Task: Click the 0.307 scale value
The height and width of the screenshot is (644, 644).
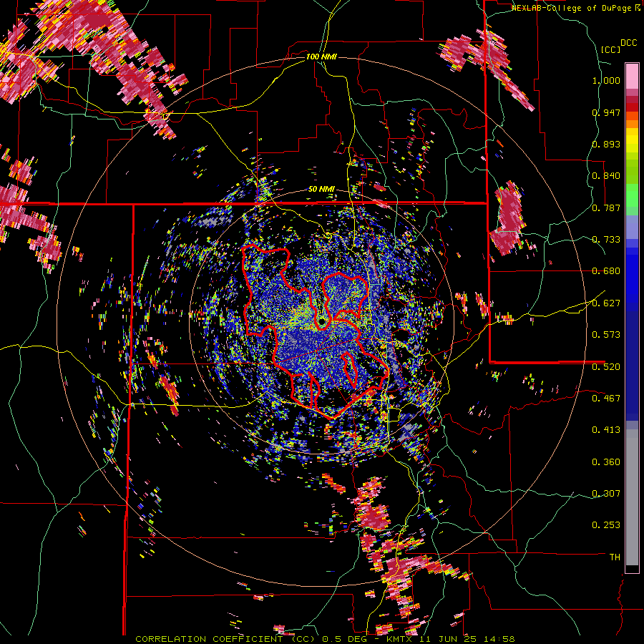Action: point(606,494)
